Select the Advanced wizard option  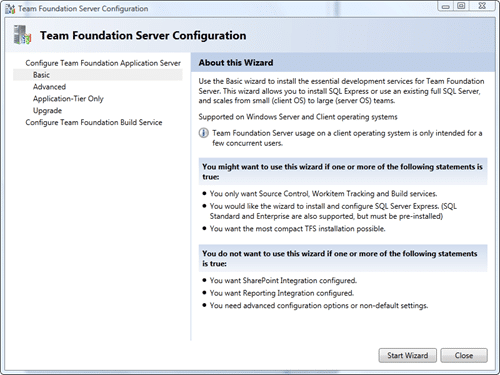point(49,87)
